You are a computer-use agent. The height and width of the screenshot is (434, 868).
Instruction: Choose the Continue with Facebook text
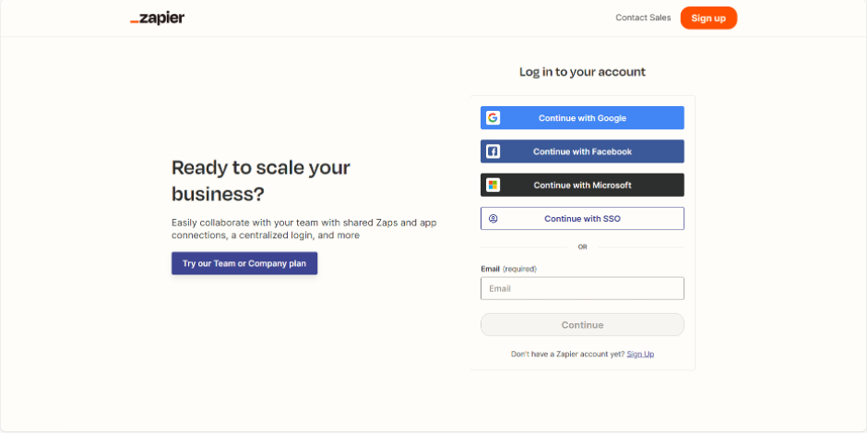click(x=582, y=151)
